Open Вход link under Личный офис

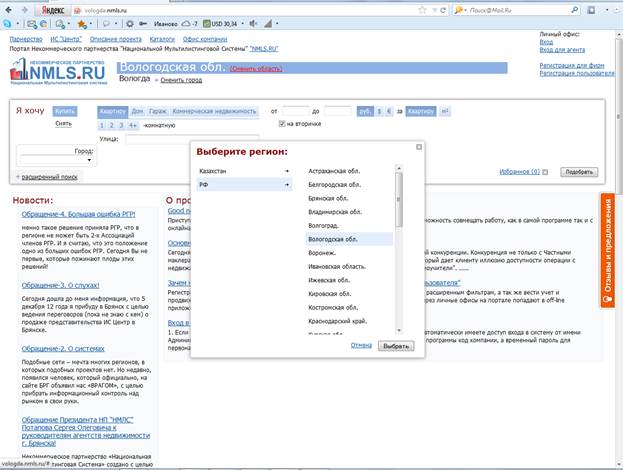546,42
